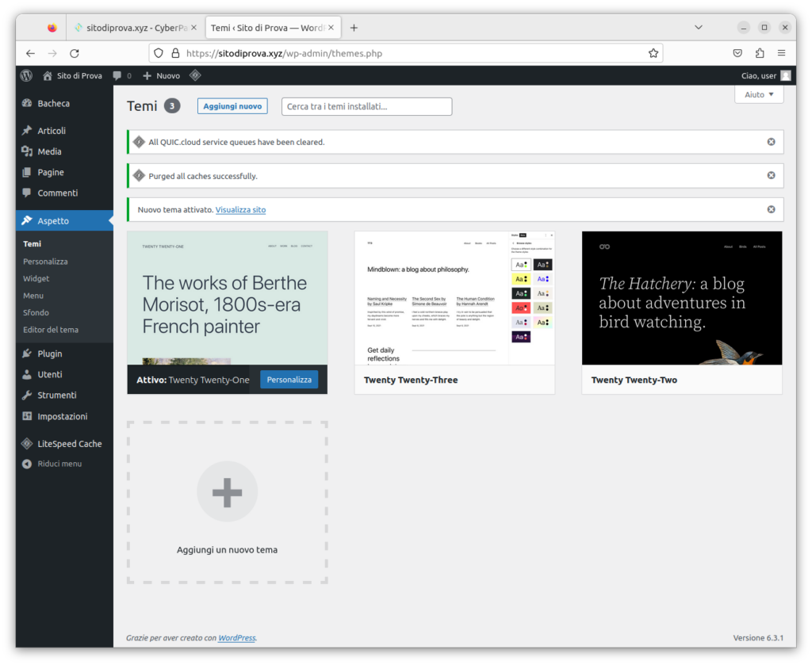This screenshot has height=665, width=812.
Task: Click Twenty Twenty-Three theme name
Action: click(x=411, y=380)
